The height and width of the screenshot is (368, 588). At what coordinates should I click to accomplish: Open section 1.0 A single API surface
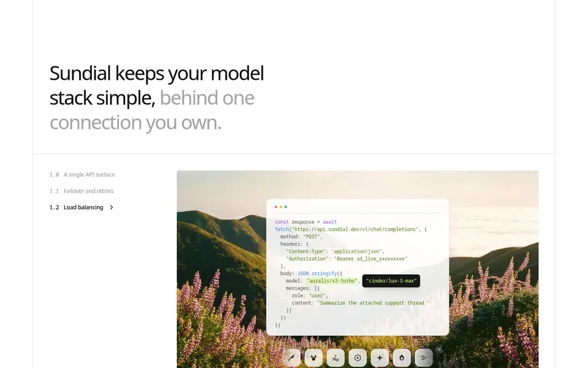point(82,175)
